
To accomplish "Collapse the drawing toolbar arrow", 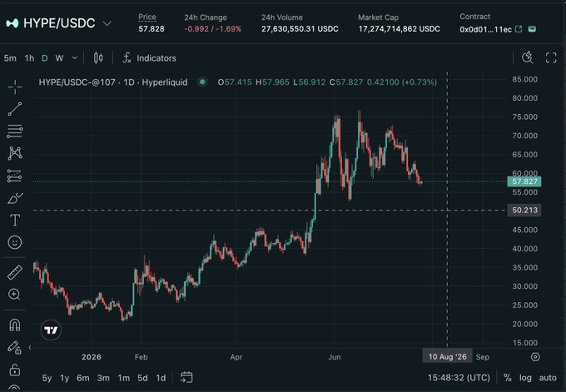I will pos(30,347).
